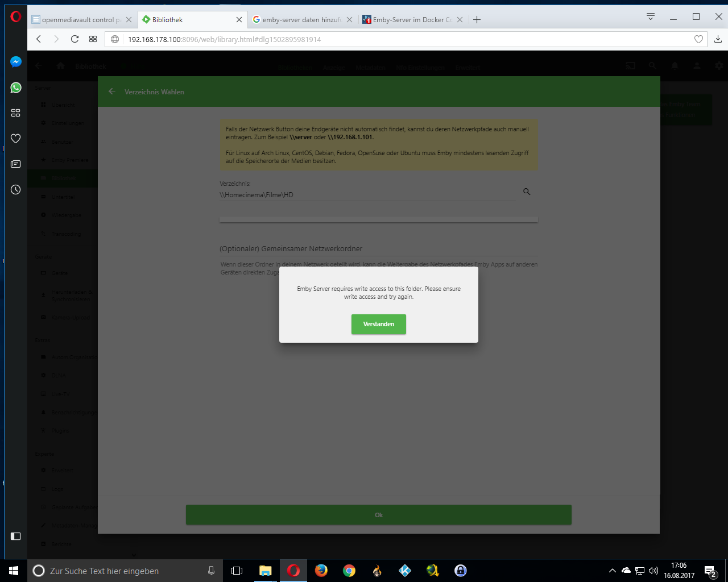This screenshot has height=582, width=728.
Task: Click the green Ok button of directory dialog
Action: click(x=378, y=515)
